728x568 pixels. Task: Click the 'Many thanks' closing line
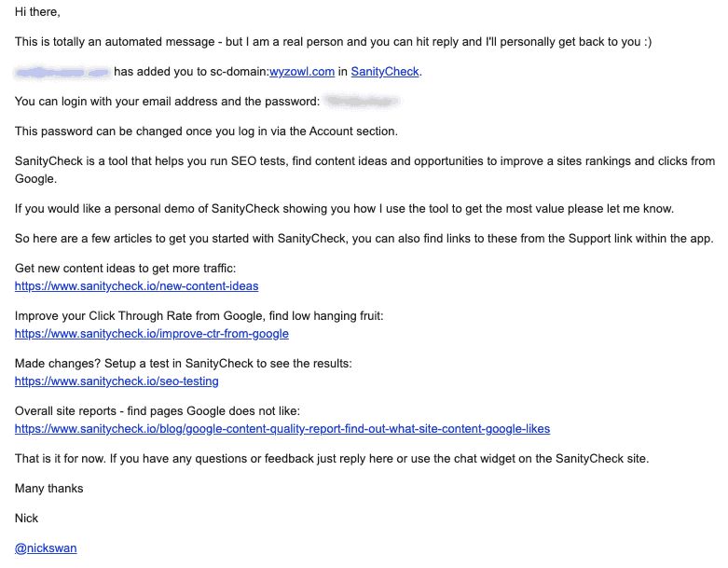click(x=48, y=489)
